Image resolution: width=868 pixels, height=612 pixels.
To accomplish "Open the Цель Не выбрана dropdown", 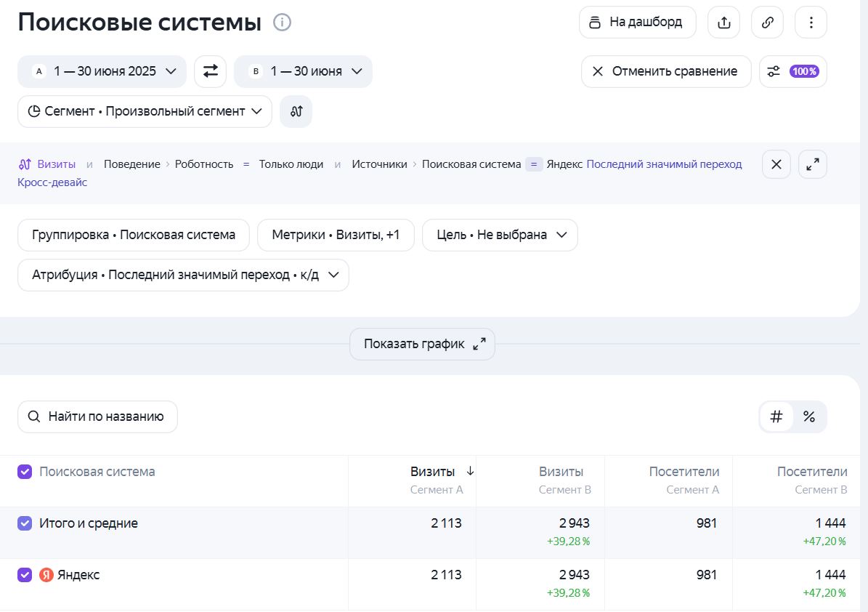I will 500,235.
